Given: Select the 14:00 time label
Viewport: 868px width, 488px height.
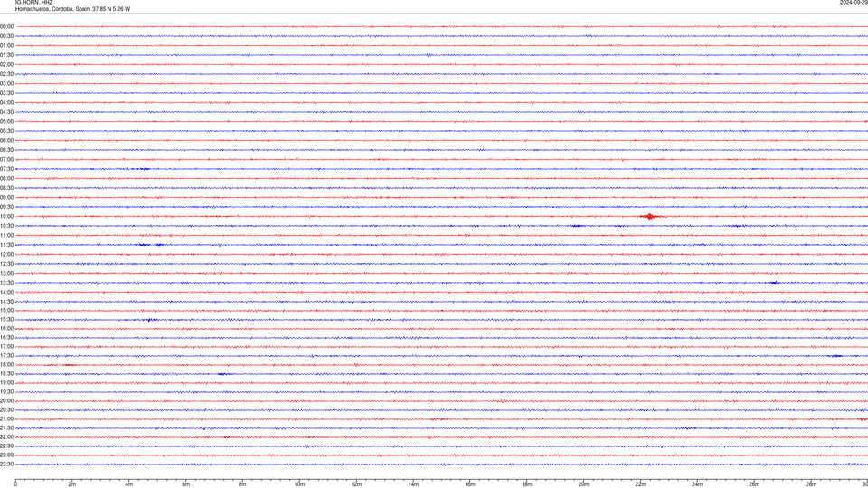Looking at the screenshot, I should coord(6,293).
